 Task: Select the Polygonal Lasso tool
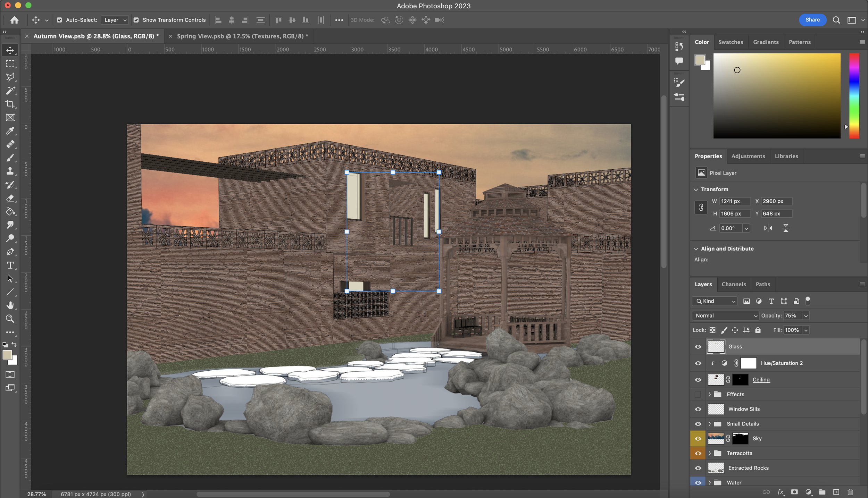point(10,77)
